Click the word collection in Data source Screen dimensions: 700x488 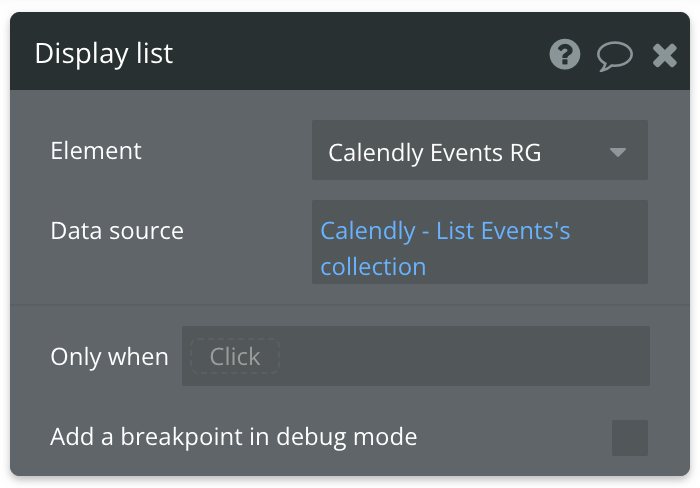pos(373,267)
